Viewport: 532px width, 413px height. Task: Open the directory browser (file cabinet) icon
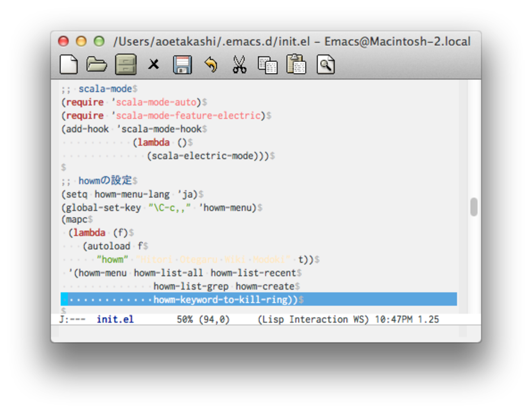[126, 64]
